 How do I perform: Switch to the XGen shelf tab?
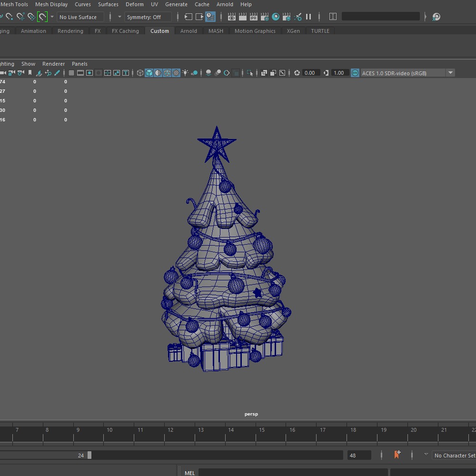tap(293, 31)
